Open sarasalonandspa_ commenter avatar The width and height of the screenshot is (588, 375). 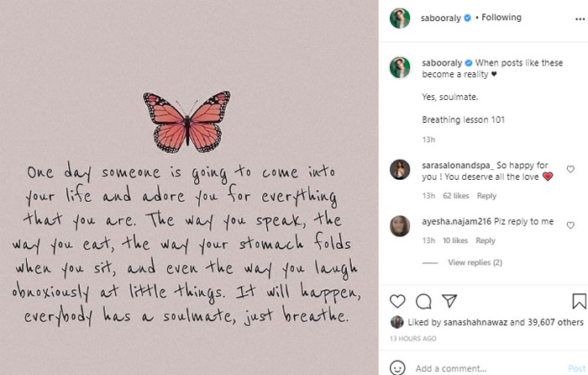(400, 168)
